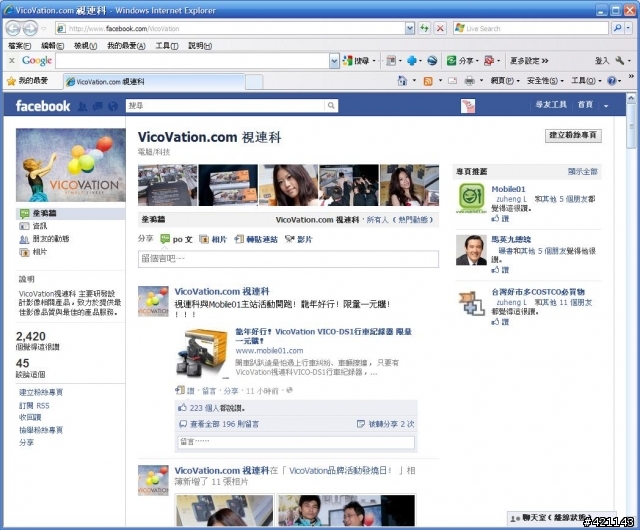This screenshot has height=530, width=640.
Task: Click the Google toolbar Share icon
Action: (x=451, y=61)
